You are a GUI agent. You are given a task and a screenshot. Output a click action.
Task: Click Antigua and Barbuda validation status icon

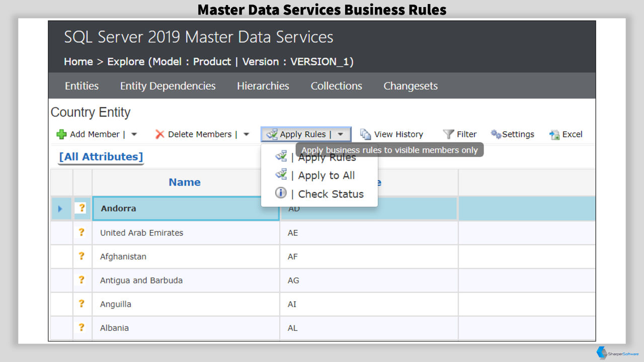tap(82, 280)
